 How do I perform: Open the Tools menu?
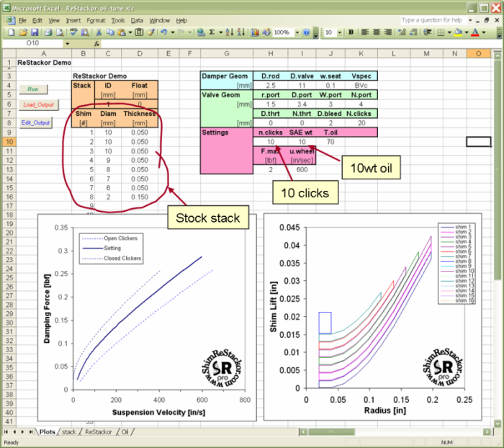click(118, 21)
